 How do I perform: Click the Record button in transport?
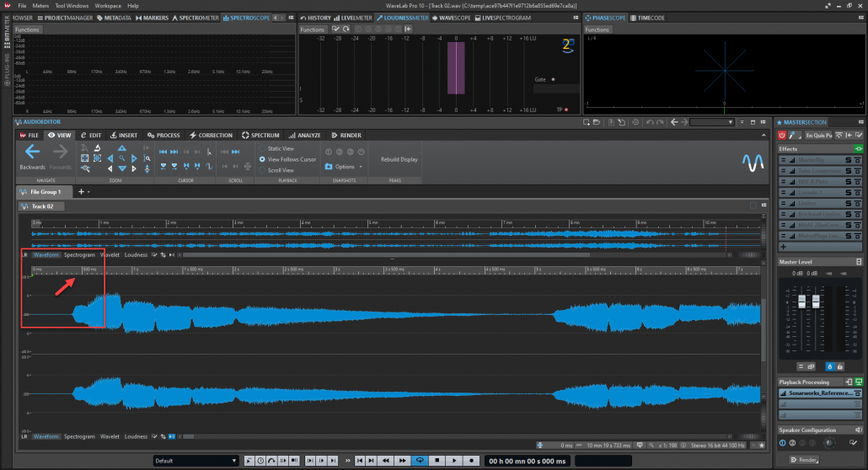tap(472, 461)
